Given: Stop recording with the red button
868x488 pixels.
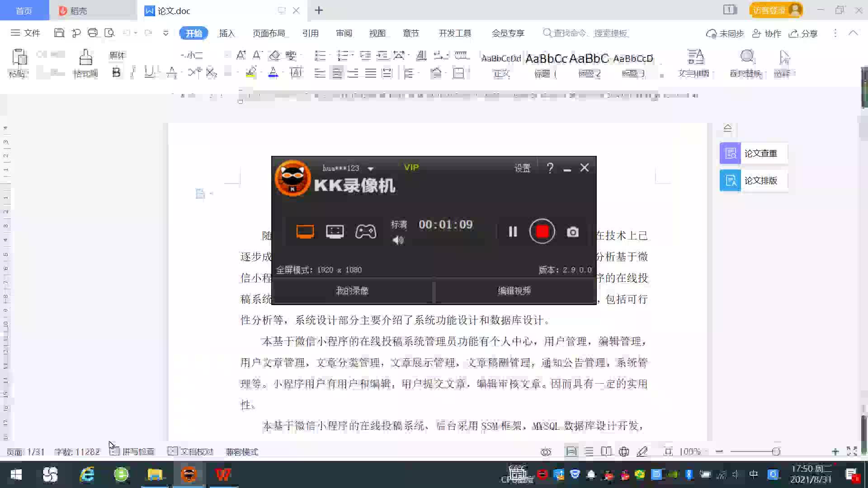Looking at the screenshot, I should pos(542,231).
